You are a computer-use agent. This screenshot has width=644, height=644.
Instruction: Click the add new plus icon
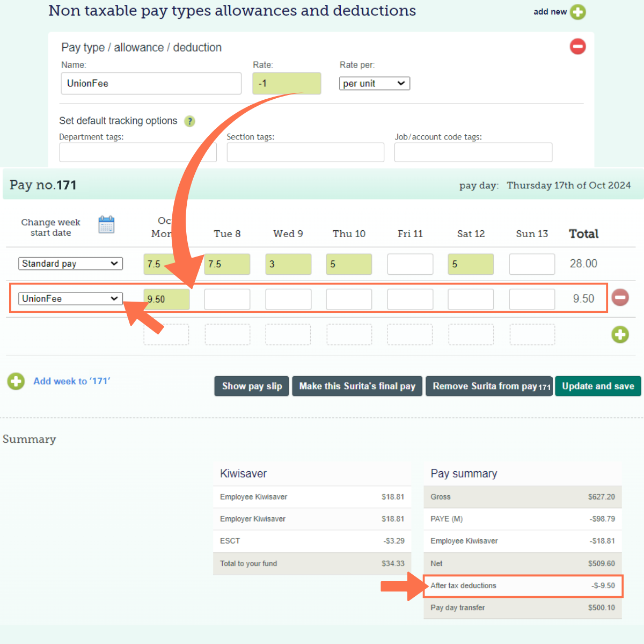pos(577,11)
